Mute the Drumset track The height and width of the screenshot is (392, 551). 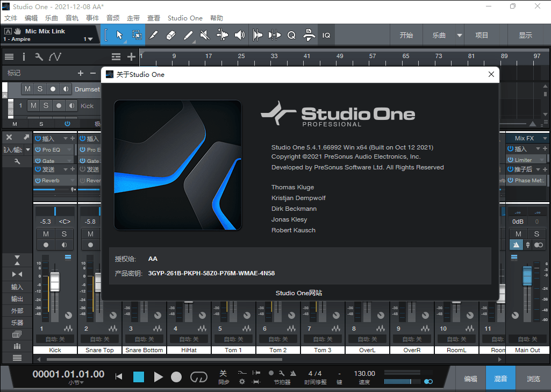[x=28, y=89]
